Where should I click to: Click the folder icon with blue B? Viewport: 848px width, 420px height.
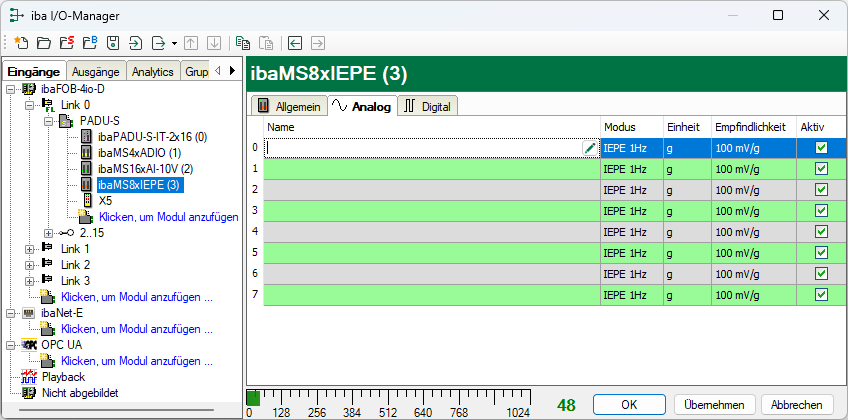[x=90, y=43]
